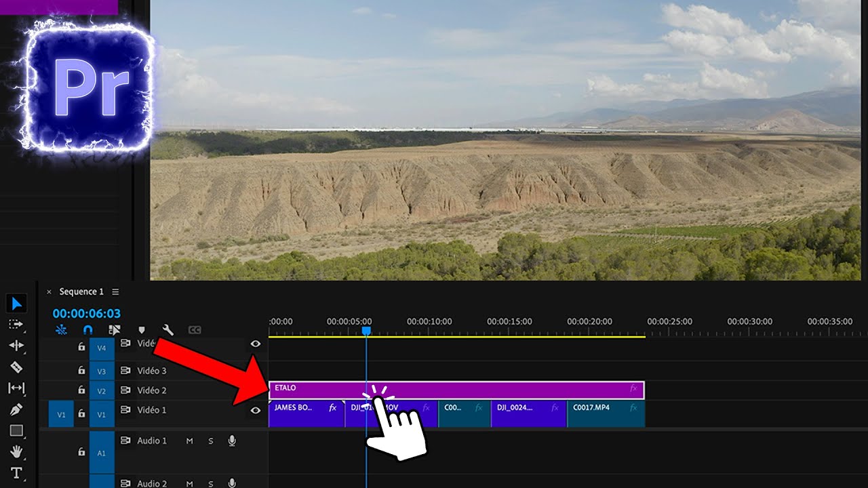Viewport: 868px width, 488px height.
Task: Click fx badge on ETALO clip
Action: pos(633,388)
